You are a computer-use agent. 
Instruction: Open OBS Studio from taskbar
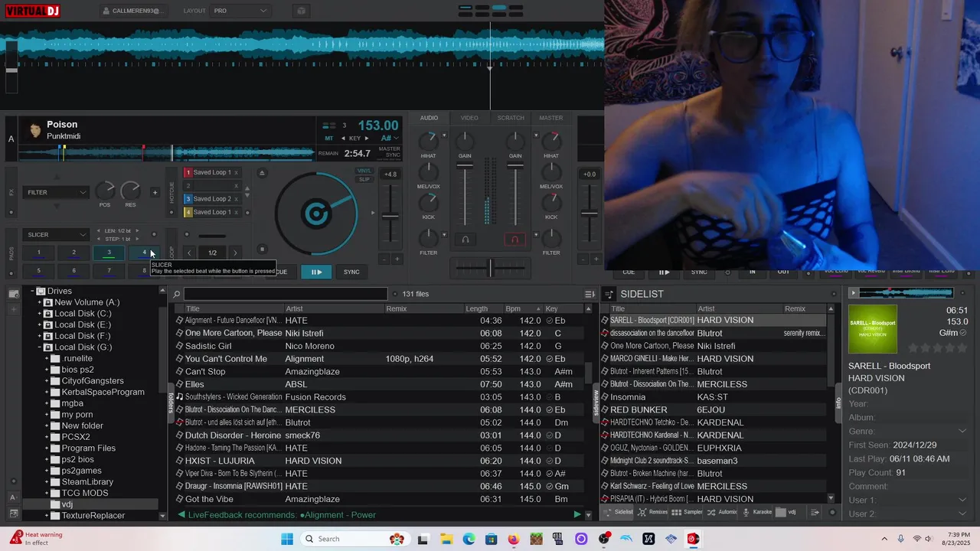point(604,539)
